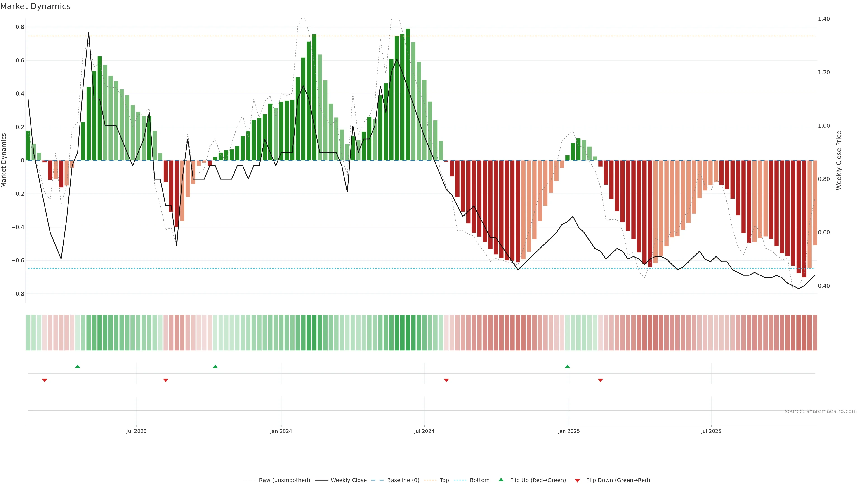The width and height of the screenshot is (868, 488).
Task: Click the rightmost red flip-down triangle marker
Action: click(x=600, y=380)
